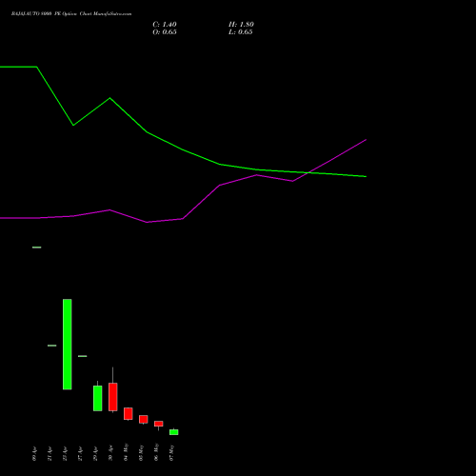The width and height of the screenshot is (476, 476).
Task: Select the red candle above 30 Apr
Action: tap(113, 397)
